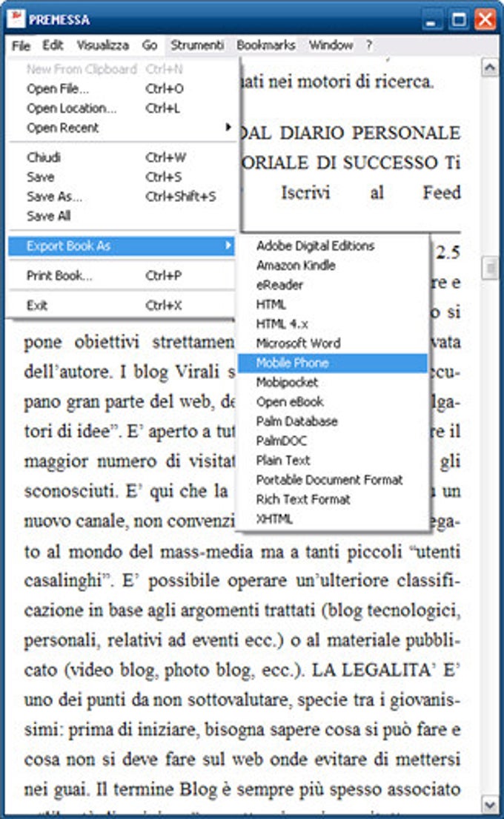Select Save All entry
The width and height of the screenshot is (504, 819).
click(121, 216)
